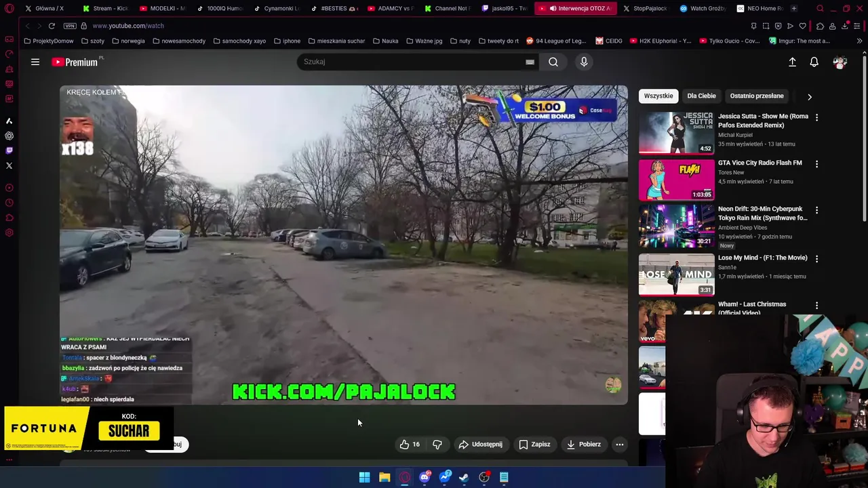Click the address bar URL
The height and width of the screenshot is (488, 868).
coord(128,26)
